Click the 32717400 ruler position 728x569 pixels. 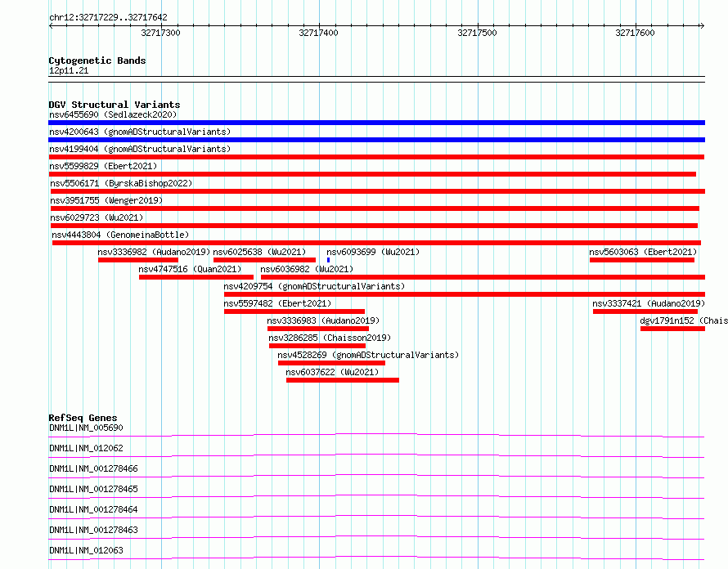pyautogui.click(x=318, y=33)
